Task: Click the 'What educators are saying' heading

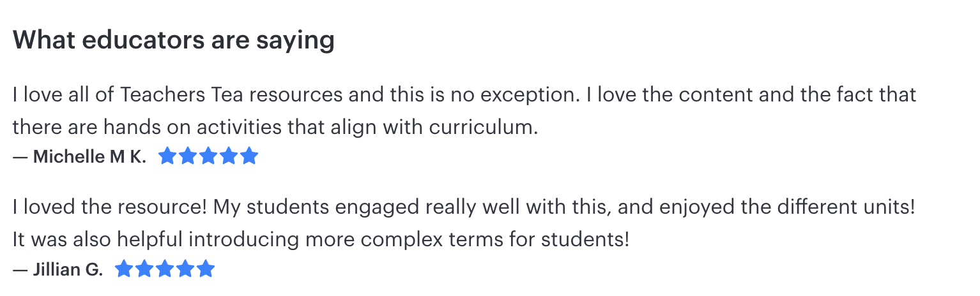Action: [x=173, y=40]
